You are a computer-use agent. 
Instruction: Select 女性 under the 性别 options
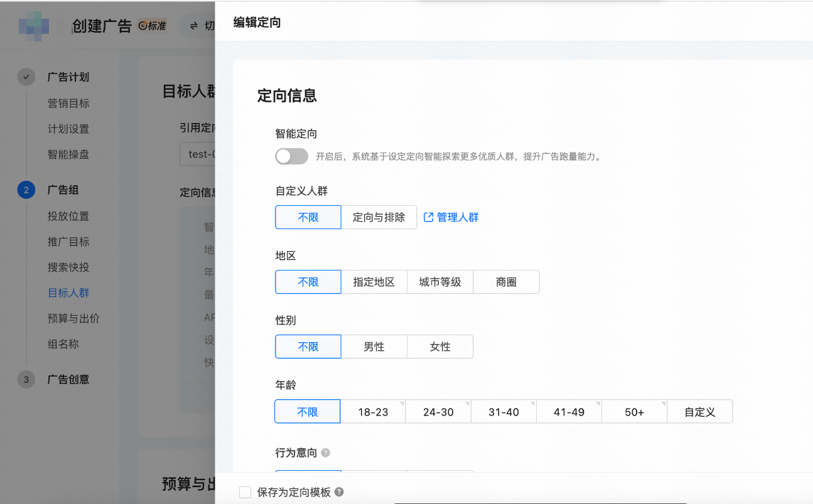[440, 346]
